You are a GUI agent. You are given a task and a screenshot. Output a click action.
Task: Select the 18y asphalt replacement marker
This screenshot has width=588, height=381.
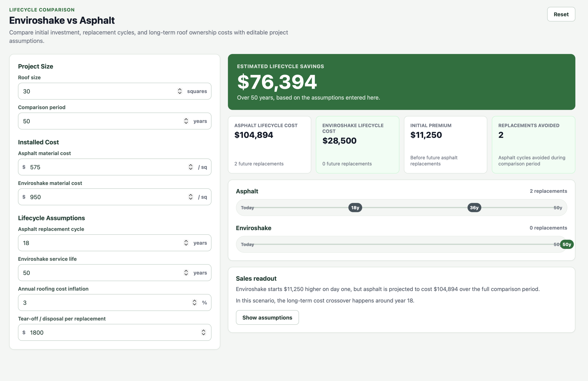pos(355,208)
